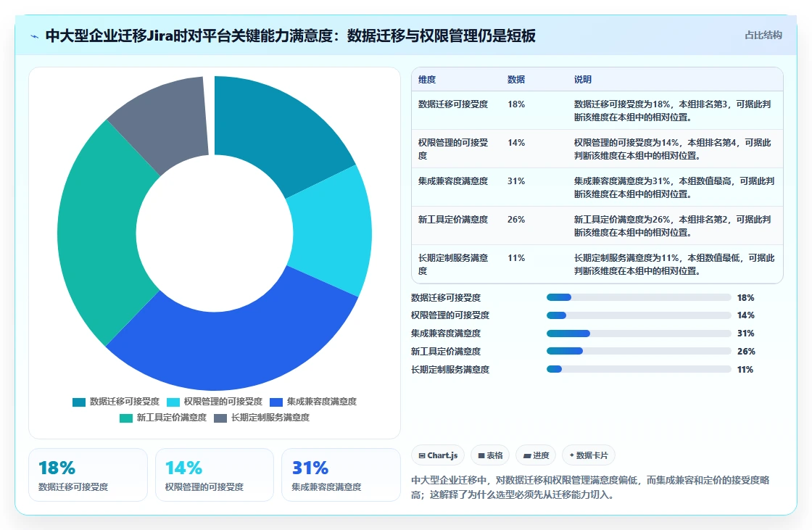812x530 pixels.
Task: Click description mentioning 本组排名第4
Action: (673, 149)
